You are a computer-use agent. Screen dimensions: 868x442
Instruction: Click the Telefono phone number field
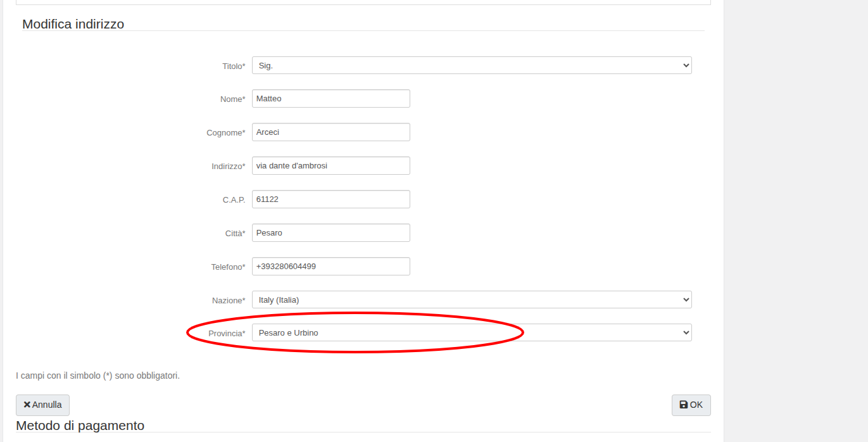click(330, 267)
